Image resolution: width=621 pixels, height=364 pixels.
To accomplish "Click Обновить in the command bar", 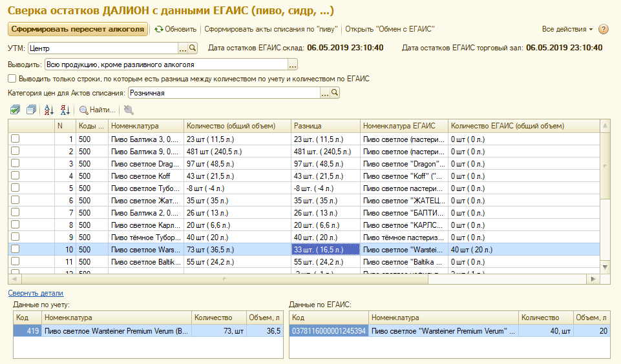I will 175,29.
